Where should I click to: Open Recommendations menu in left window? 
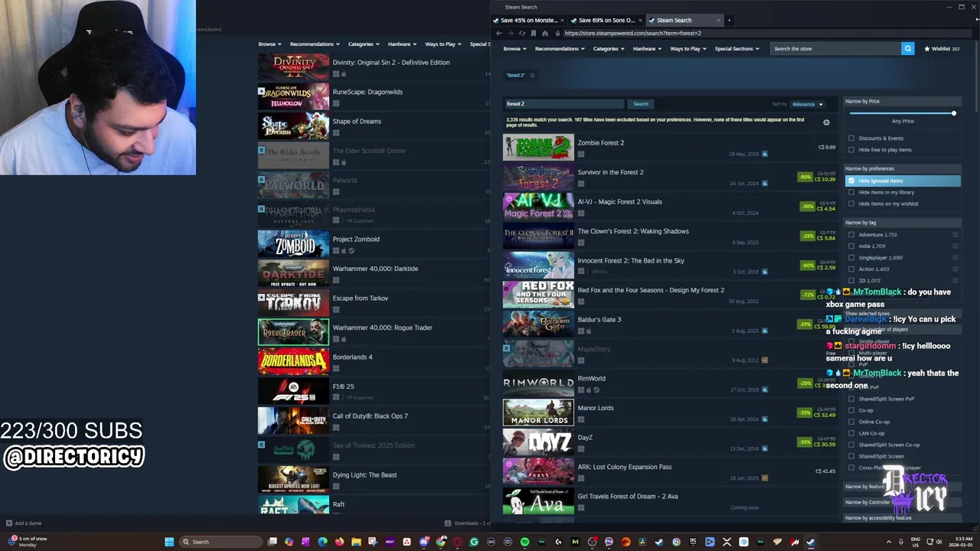tap(315, 44)
